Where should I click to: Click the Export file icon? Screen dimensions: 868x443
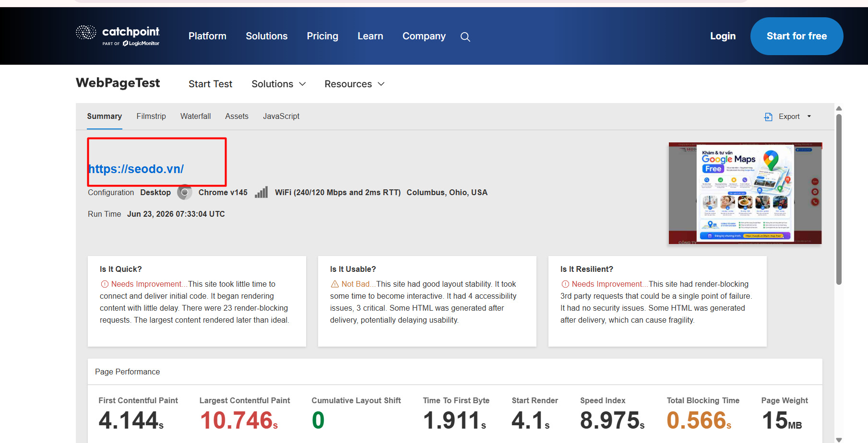pos(768,117)
